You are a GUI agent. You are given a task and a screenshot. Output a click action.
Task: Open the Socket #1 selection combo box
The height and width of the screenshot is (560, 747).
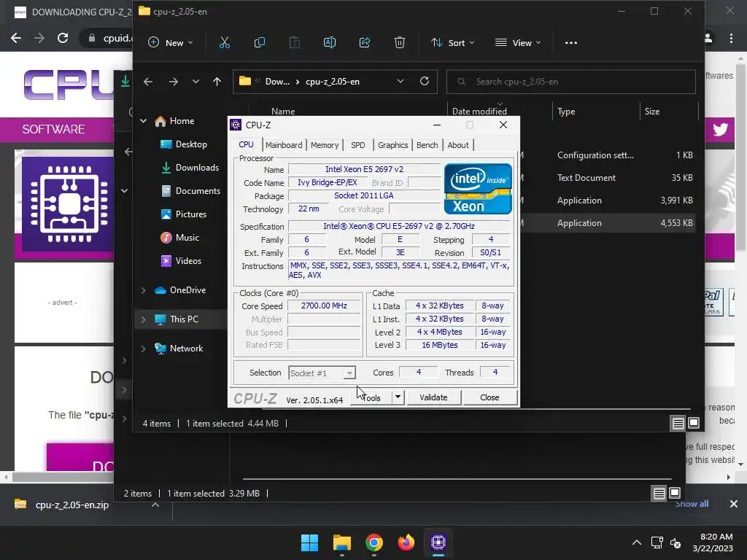(x=322, y=373)
